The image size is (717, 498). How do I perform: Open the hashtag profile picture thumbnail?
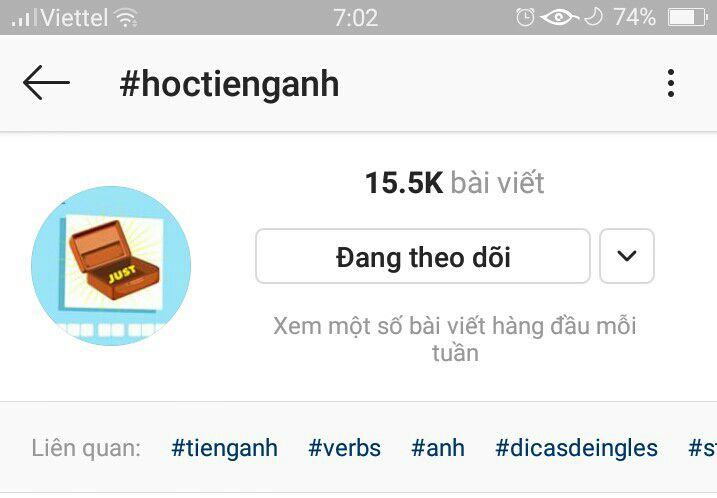click(x=111, y=266)
